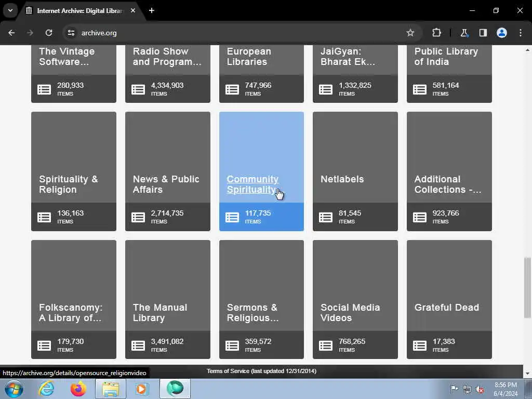
Task: Click items list icon beside 359,572
Action: click(232, 345)
